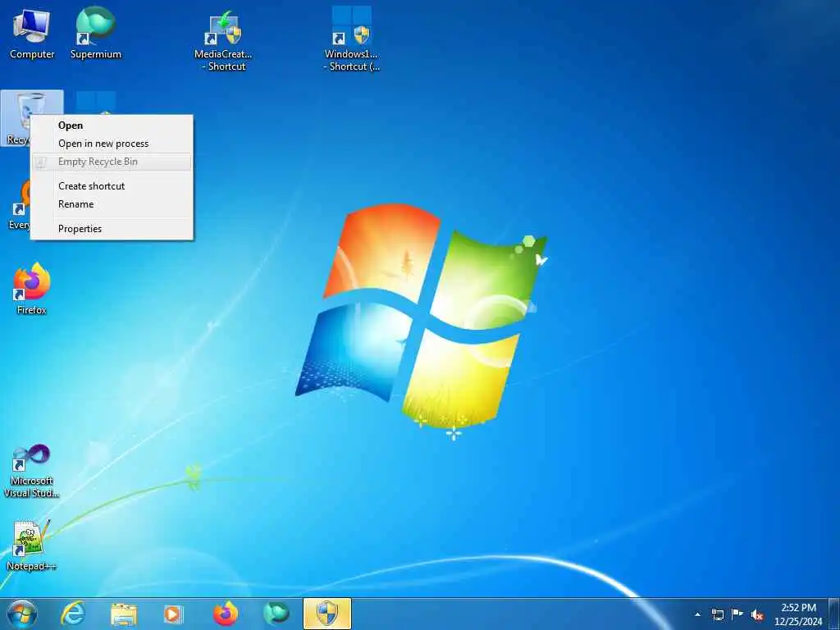This screenshot has width=840, height=630.
Task: Select the Computer desktop icon
Action: click(x=32, y=33)
